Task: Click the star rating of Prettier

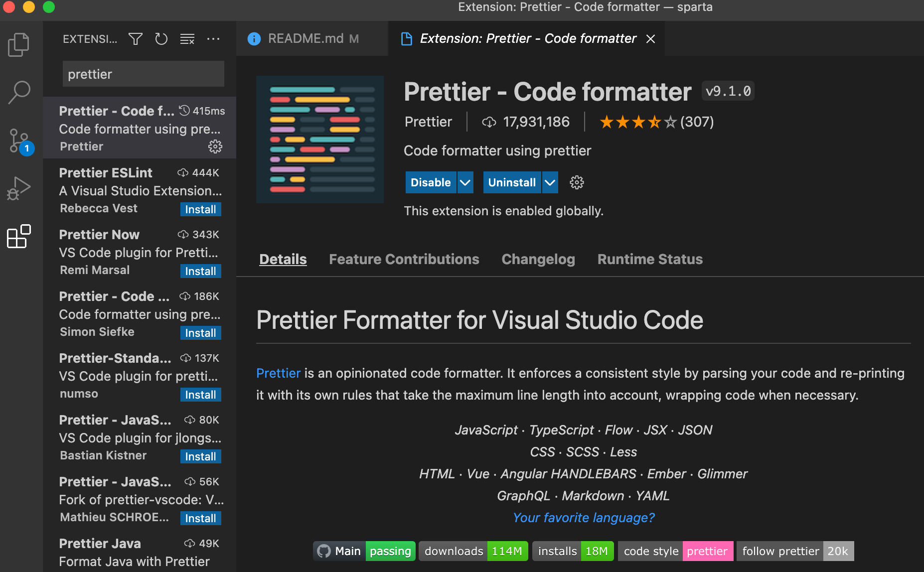Action: pyautogui.click(x=638, y=122)
